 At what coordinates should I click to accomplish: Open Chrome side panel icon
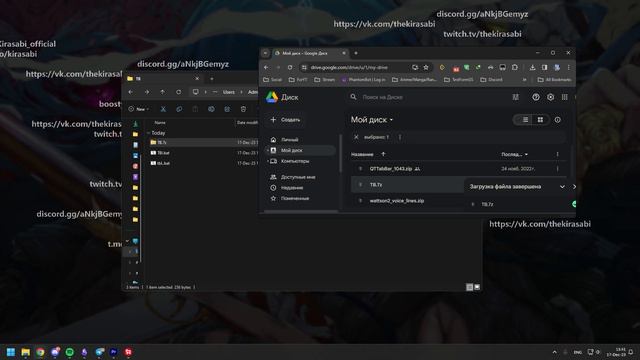[544, 67]
